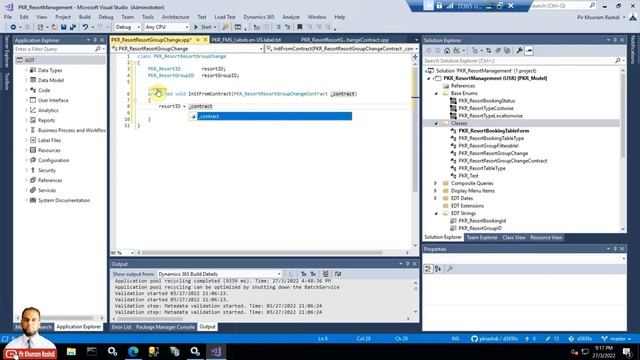Pin the Solution Explorer auto-hide icon

click(x=615, y=40)
